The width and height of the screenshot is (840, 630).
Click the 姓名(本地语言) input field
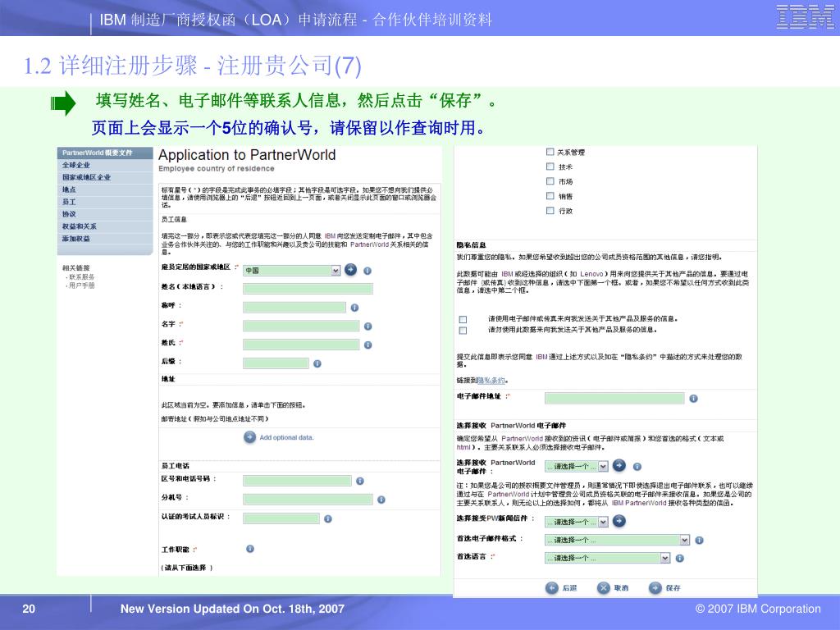308,289
